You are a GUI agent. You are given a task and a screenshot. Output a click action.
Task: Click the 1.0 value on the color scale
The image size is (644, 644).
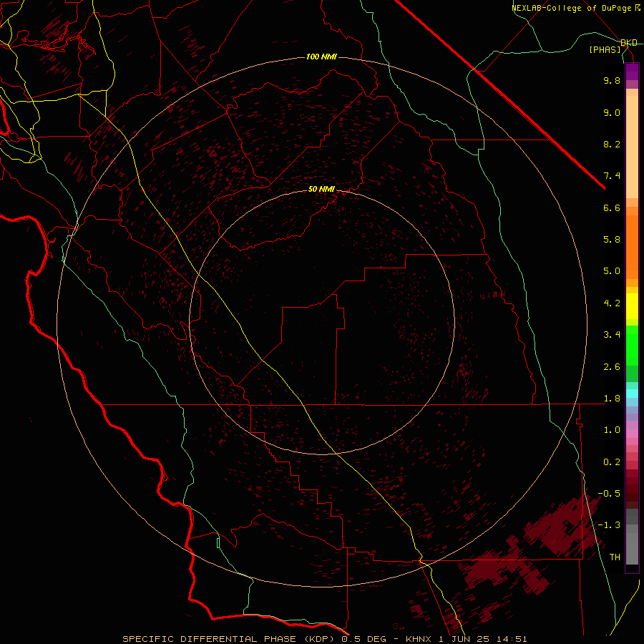[x=612, y=430]
